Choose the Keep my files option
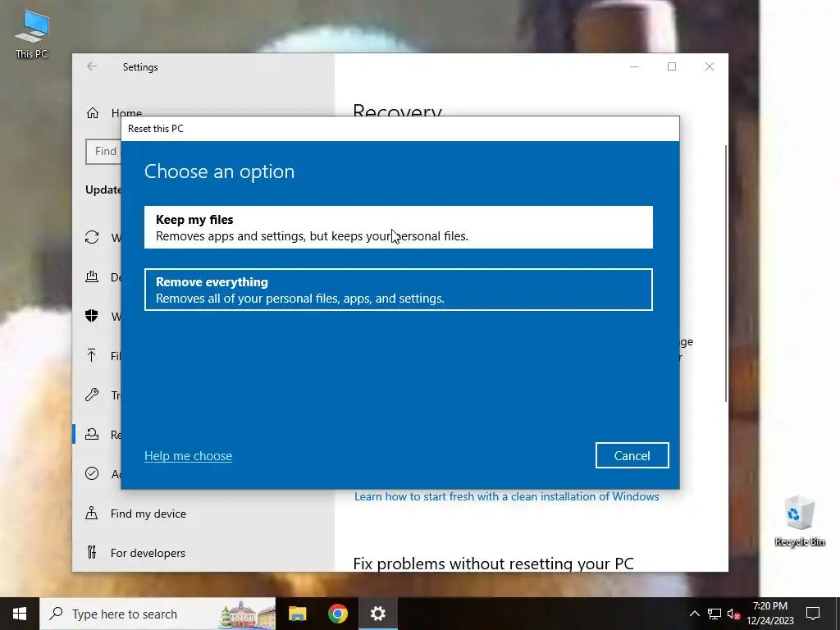This screenshot has width=840, height=630. pyautogui.click(x=398, y=227)
